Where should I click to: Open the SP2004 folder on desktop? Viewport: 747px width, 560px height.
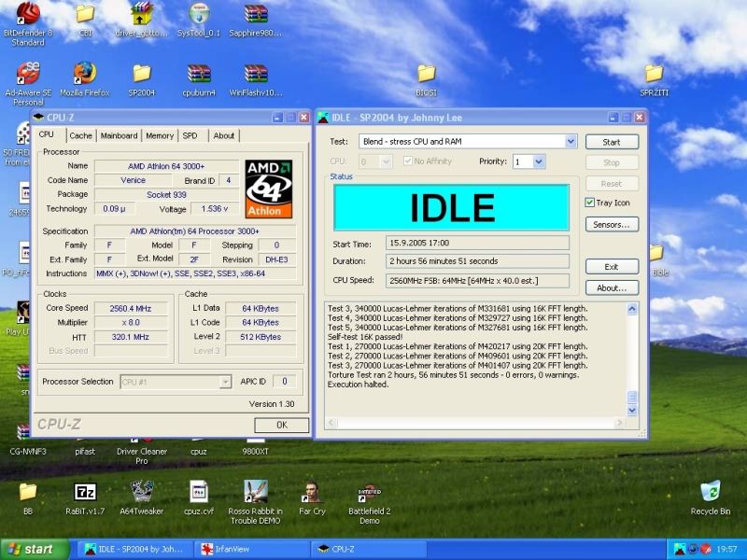[x=142, y=74]
